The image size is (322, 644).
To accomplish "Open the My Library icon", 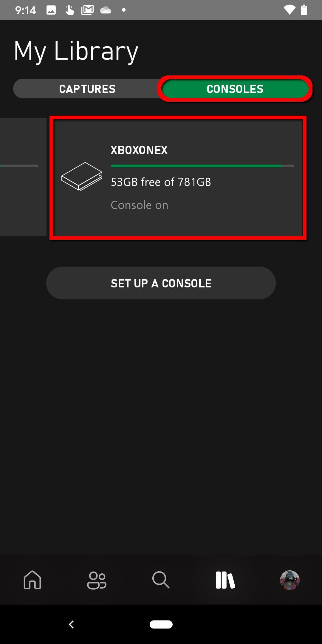I will point(225,580).
